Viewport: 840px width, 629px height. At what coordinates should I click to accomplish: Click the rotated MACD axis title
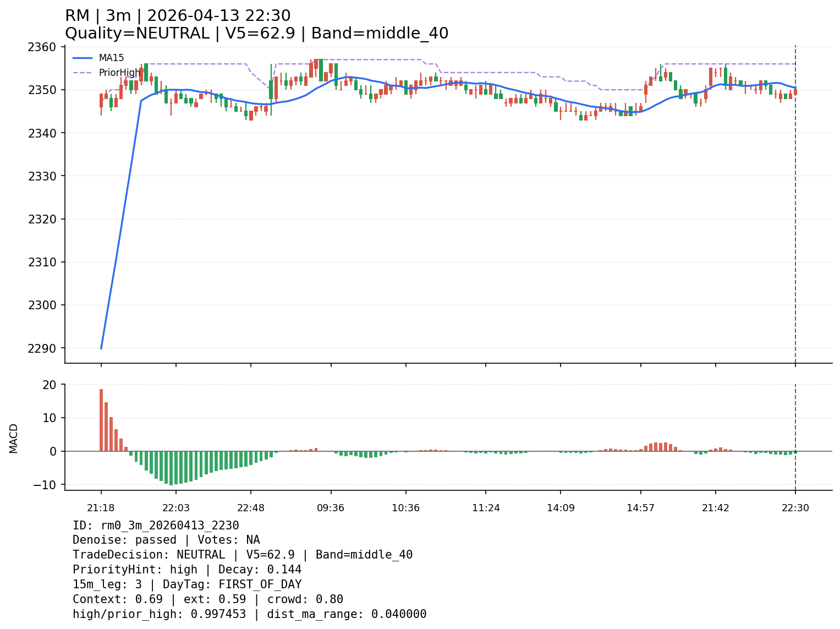(x=14, y=438)
